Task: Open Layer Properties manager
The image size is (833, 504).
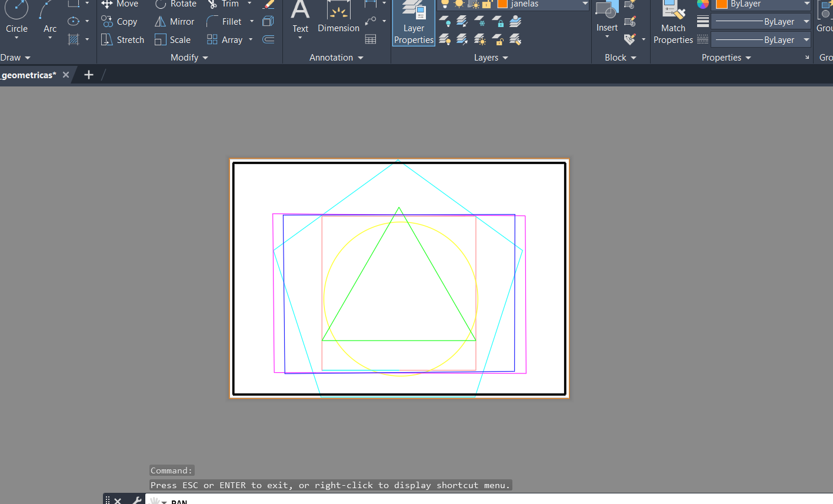Action: coord(414,24)
